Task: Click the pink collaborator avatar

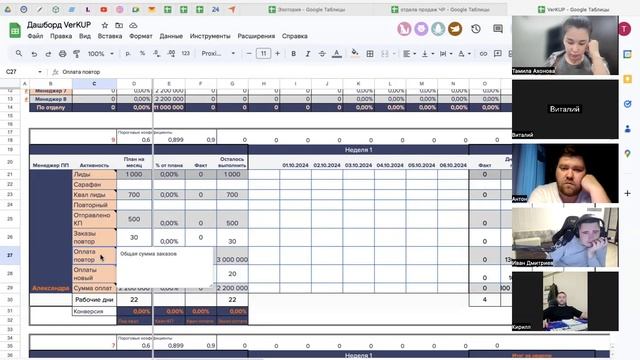Action: coord(404,29)
